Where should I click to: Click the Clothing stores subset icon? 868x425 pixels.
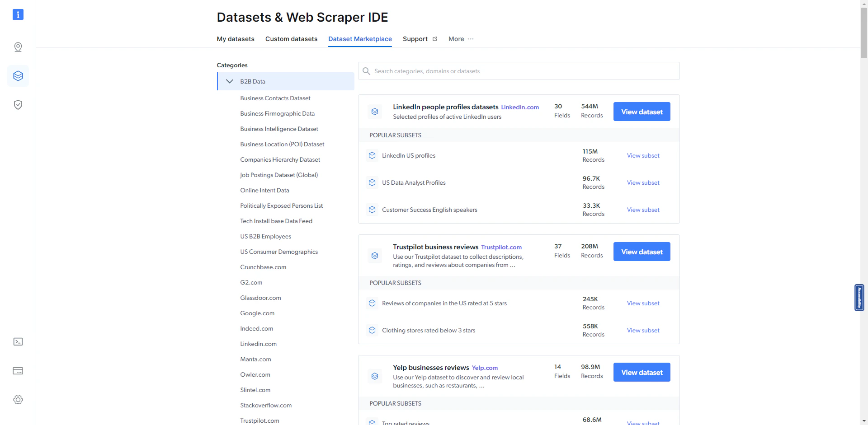coord(372,330)
